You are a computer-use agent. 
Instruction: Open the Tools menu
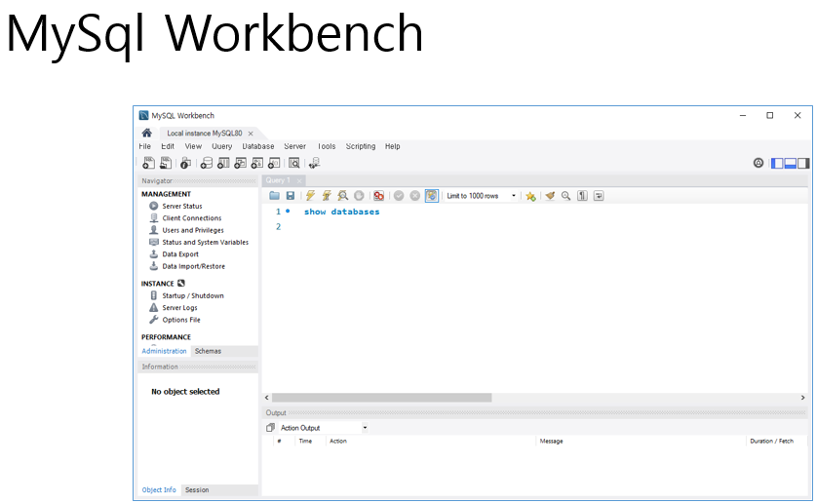[x=327, y=146]
